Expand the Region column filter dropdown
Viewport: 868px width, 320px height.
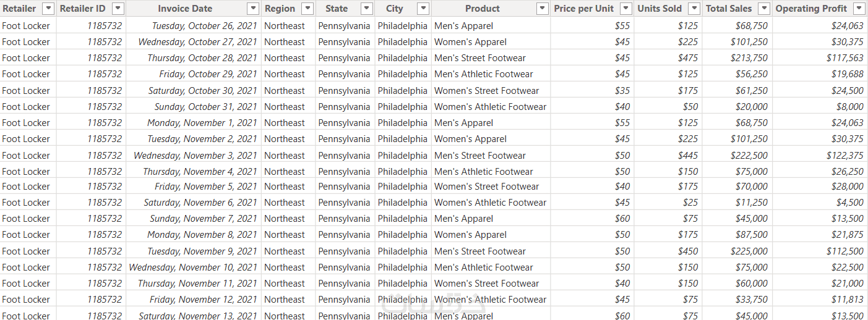[307, 9]
